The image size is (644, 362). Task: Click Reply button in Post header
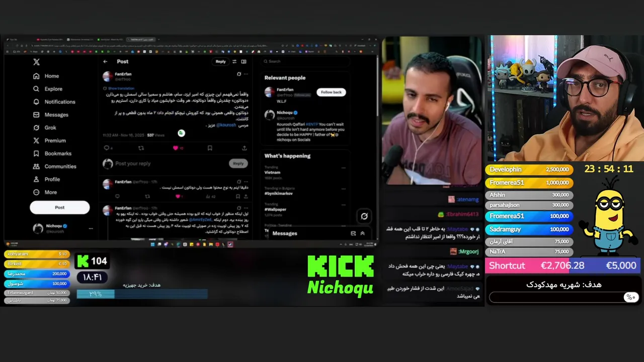point(220,61)
